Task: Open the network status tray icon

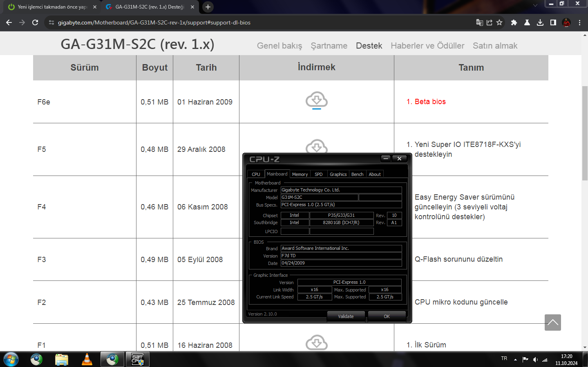Action: click(x=545, y=360)
